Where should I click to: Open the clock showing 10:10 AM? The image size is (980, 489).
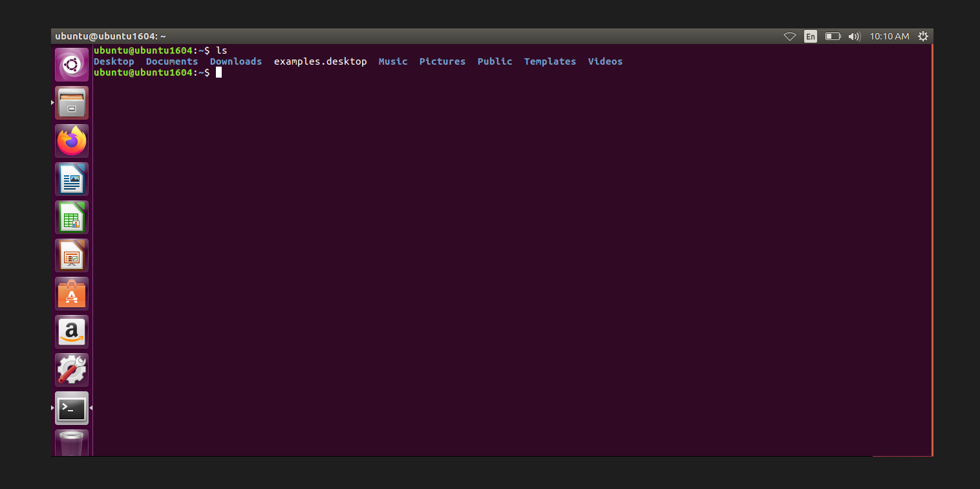pos(889,37)
